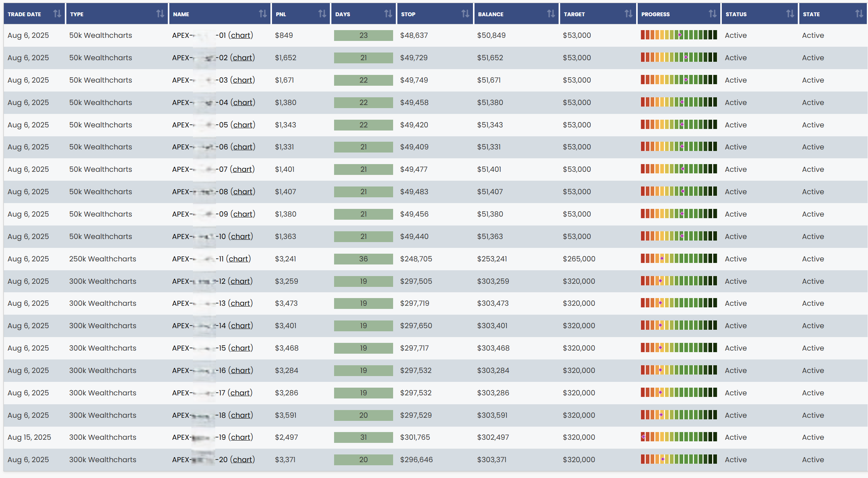The image size is (868, 478).
Task: Click the Days column sort arrows
Action: [388, 14]
